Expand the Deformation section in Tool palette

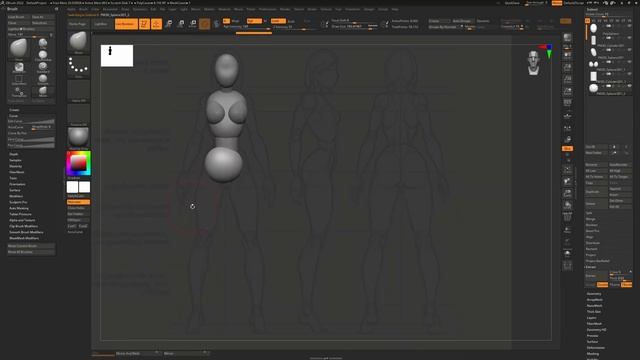596,348
